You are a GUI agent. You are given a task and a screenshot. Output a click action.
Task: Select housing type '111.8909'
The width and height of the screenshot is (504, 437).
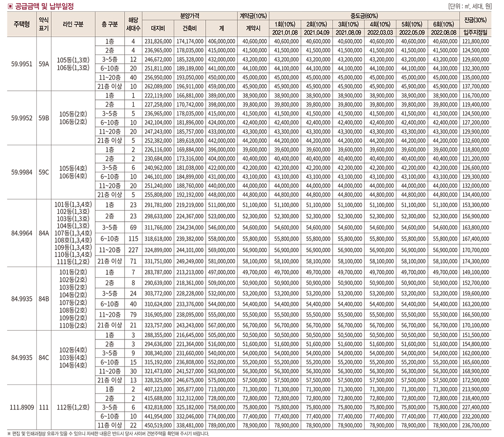point(22,407)
